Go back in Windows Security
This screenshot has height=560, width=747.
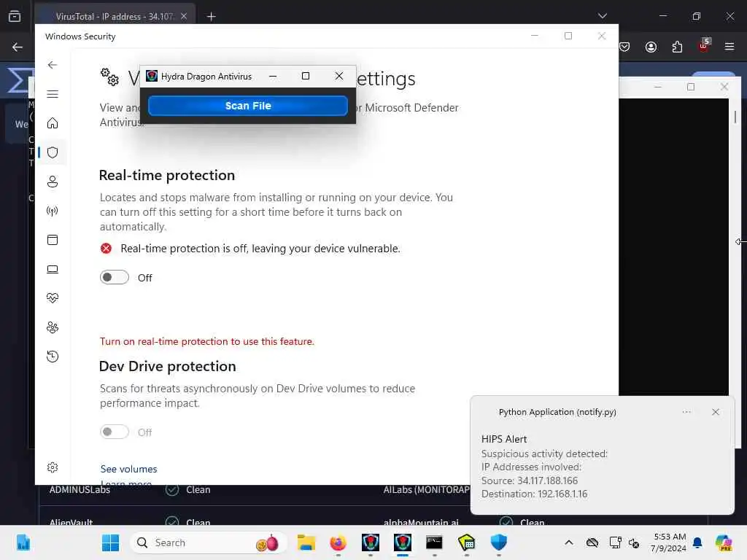[x=53, y=65]
